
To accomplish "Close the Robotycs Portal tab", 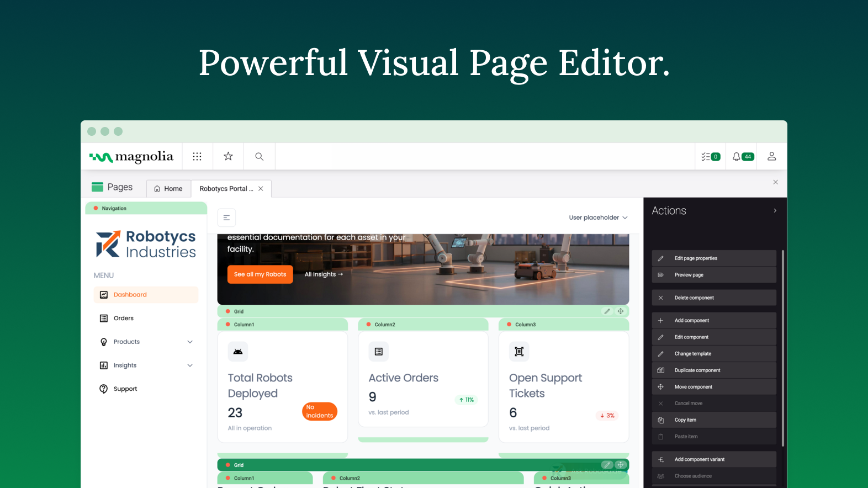I will tap(261, 189).
